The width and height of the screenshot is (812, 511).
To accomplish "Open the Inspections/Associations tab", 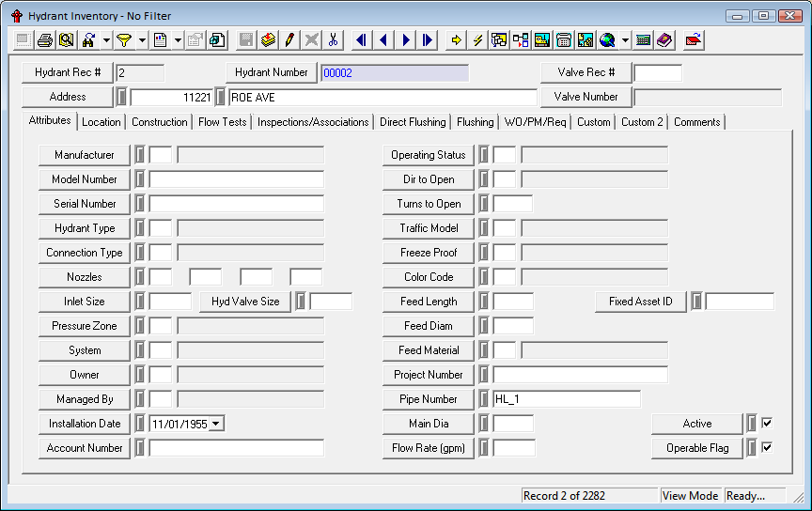I will tap(313, 122).
